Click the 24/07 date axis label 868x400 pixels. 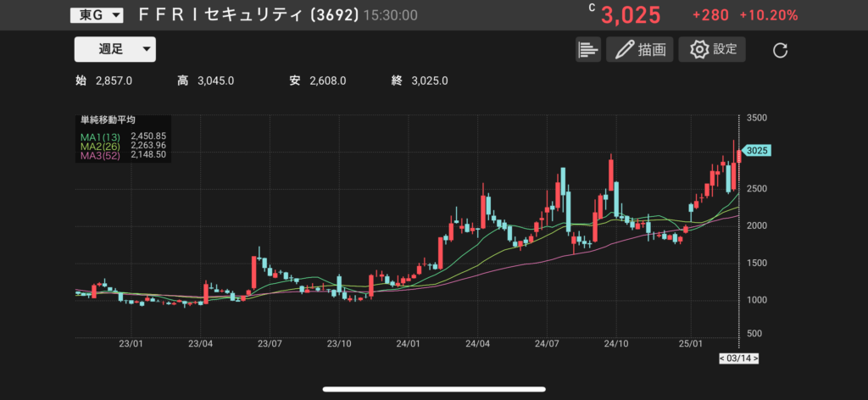coord(547,343)
